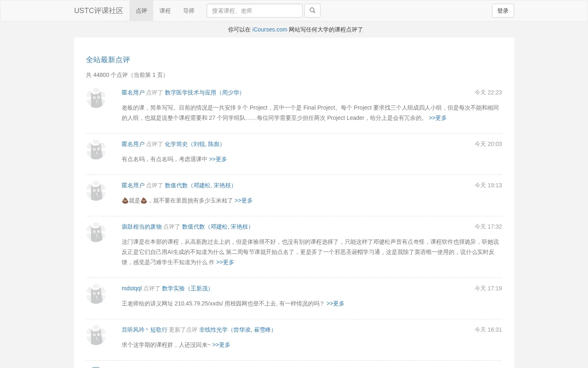Expand >>更多 on 王老师讲义网址 review
The width and height of the screenshot is (588, 368).
point(336,303)
